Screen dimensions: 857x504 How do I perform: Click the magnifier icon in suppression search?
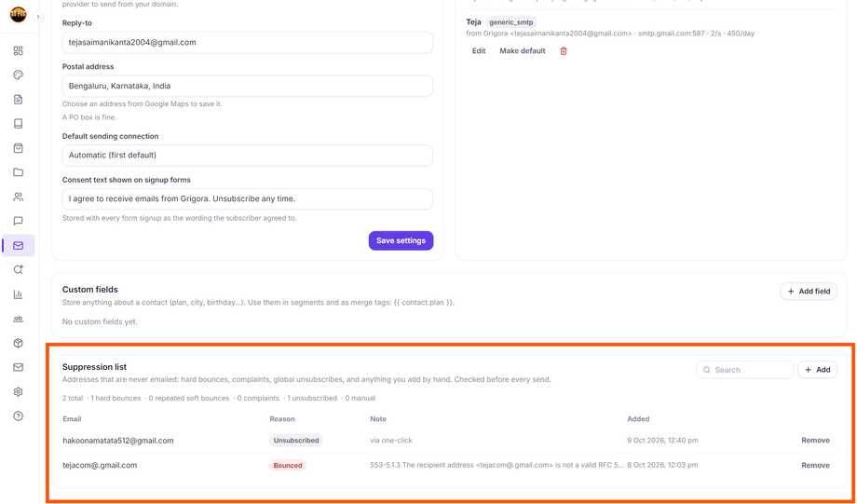pyautogui.click(x=707, y=370)
